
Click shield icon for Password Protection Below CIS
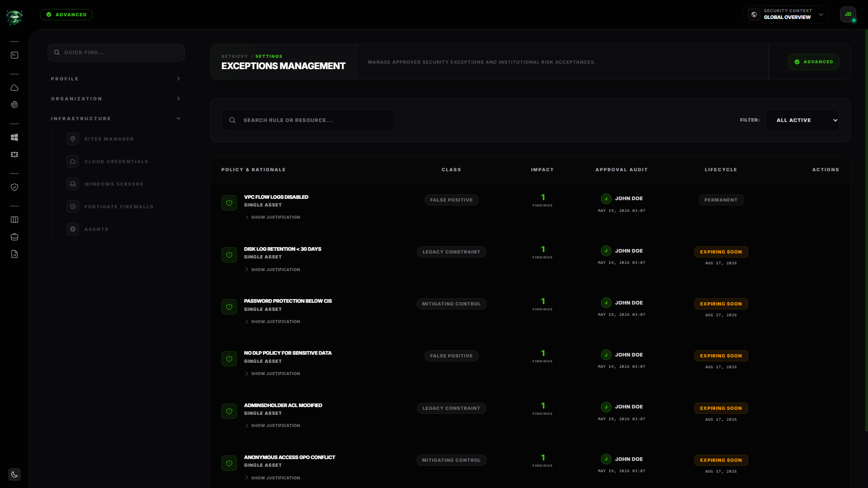(x=229, y=307)
